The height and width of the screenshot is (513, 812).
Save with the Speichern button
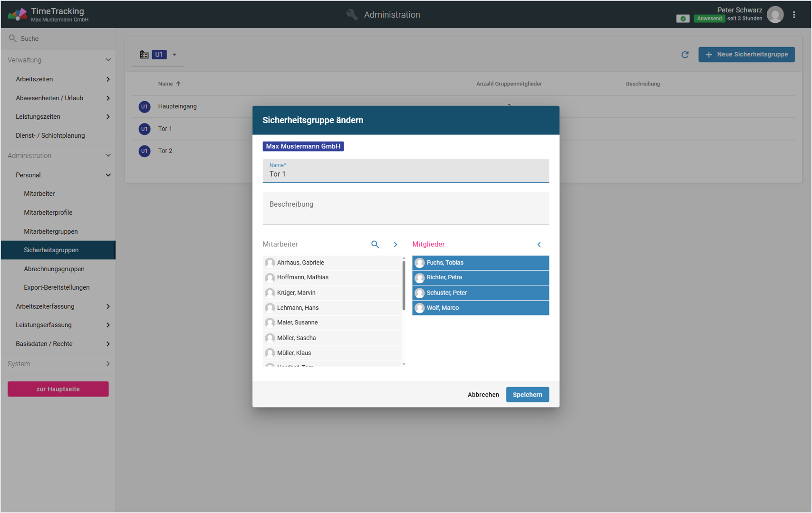[527, 395]
